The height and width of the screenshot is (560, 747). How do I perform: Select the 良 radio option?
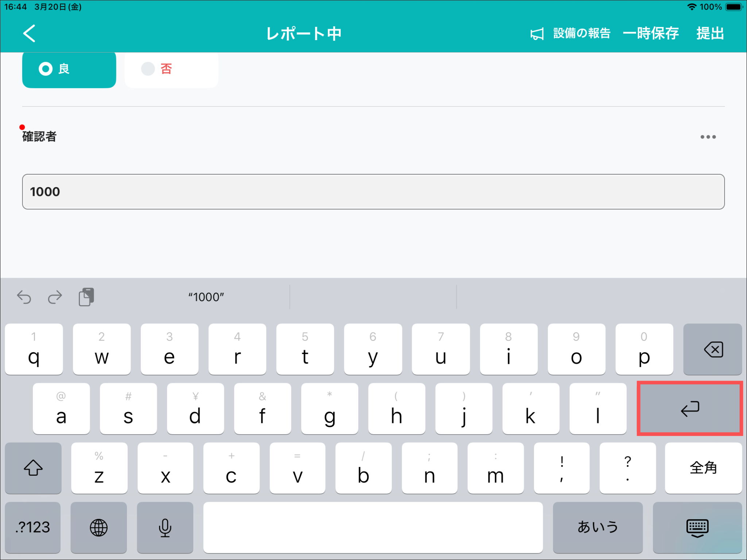click(69, 69)
